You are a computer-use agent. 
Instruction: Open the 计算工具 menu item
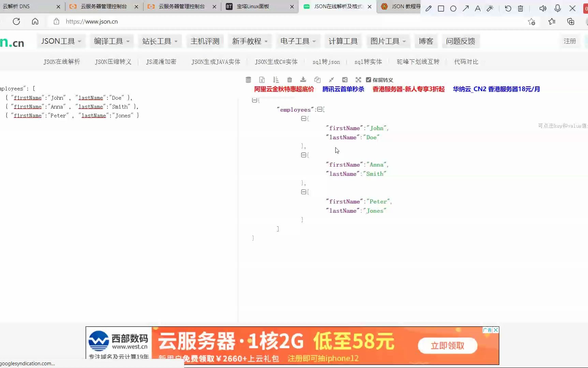point(343,41)
